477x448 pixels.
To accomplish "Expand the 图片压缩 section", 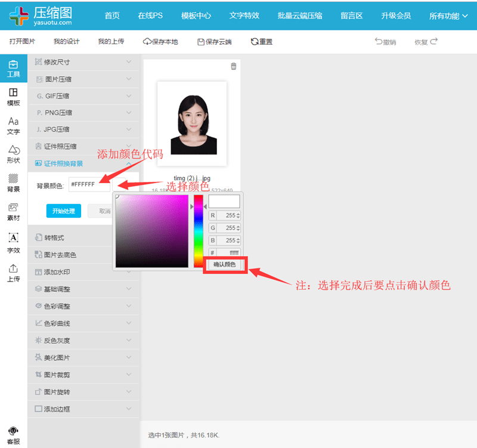I will pos(83,79).
